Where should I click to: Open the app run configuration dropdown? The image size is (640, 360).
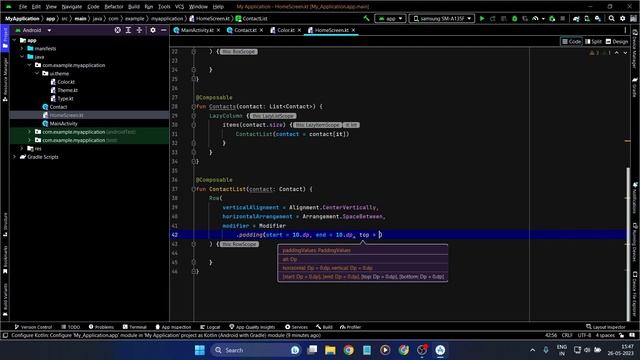click(x=390, y=18)
